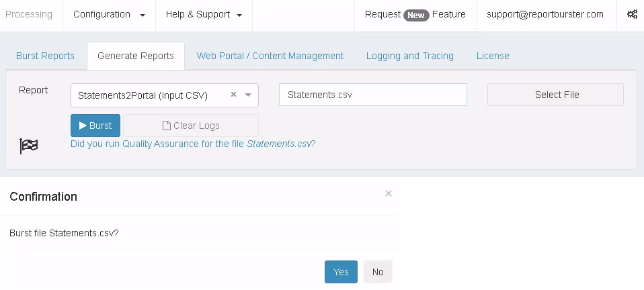Expand the Report dropdown arrow
The width and height of the screenshot is (644, 290).
pyautogui.click(x=248, y=95)
